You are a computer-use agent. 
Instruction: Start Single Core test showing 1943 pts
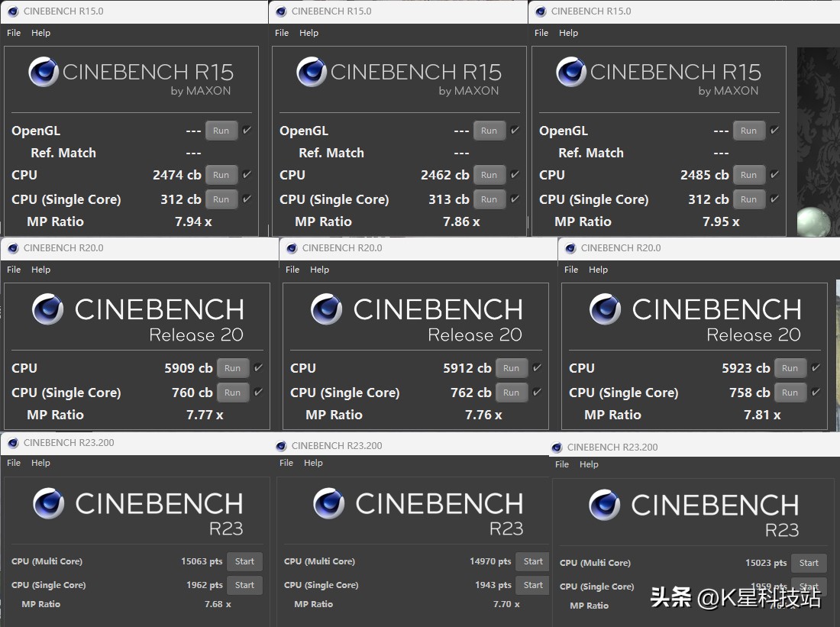533,585
